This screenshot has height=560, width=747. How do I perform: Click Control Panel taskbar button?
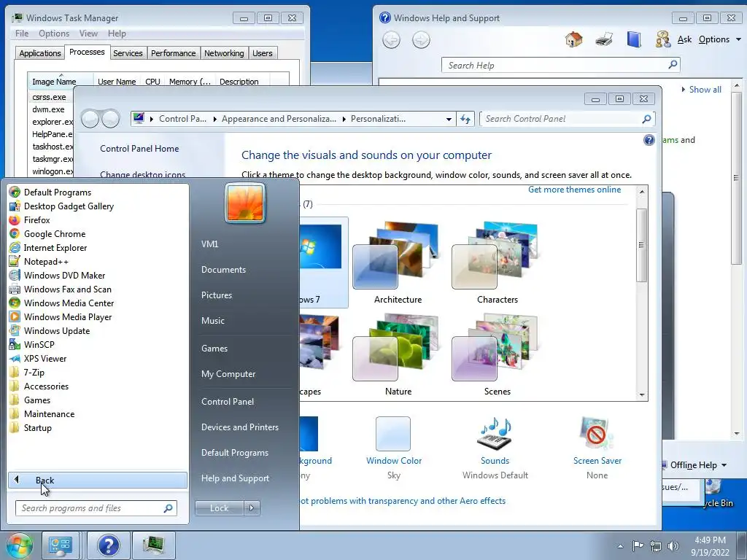pos(60,545)
